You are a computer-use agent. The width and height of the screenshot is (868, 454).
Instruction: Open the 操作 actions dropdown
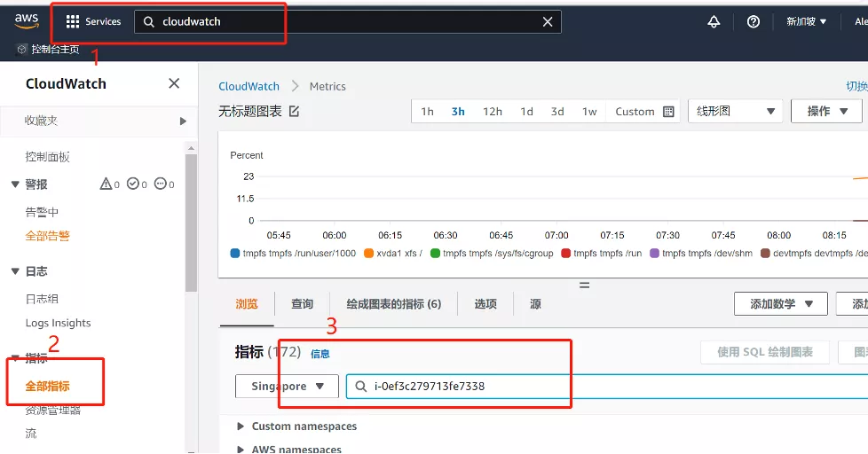(827, 111)
